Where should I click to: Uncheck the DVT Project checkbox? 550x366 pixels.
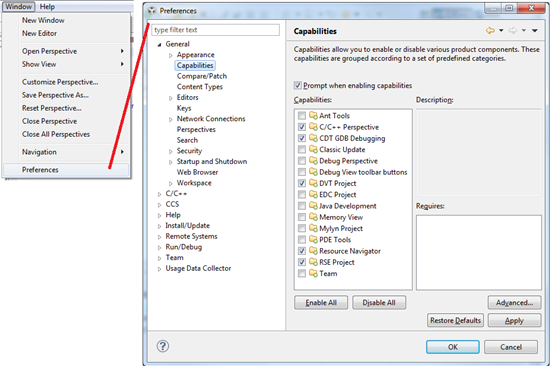click(302, 183)
